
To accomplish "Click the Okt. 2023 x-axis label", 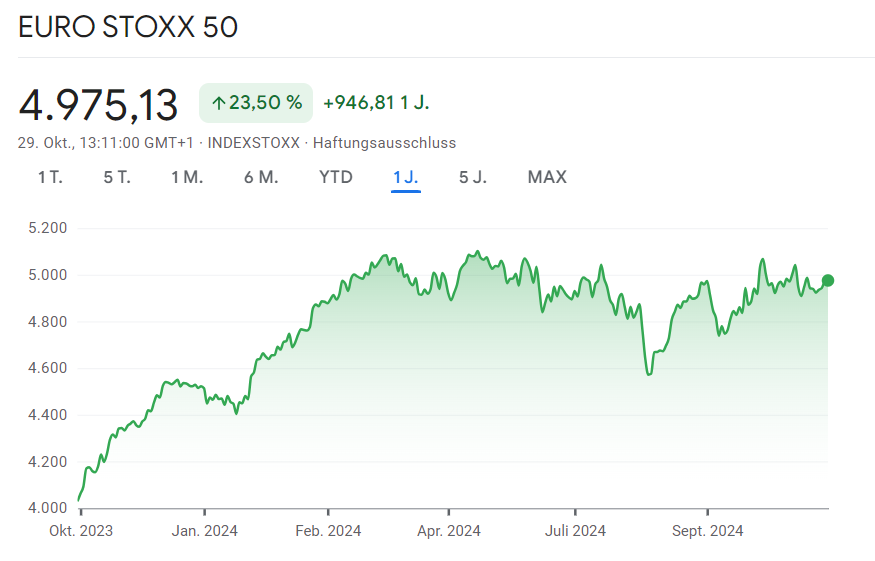I will click(x=81, y=531).
